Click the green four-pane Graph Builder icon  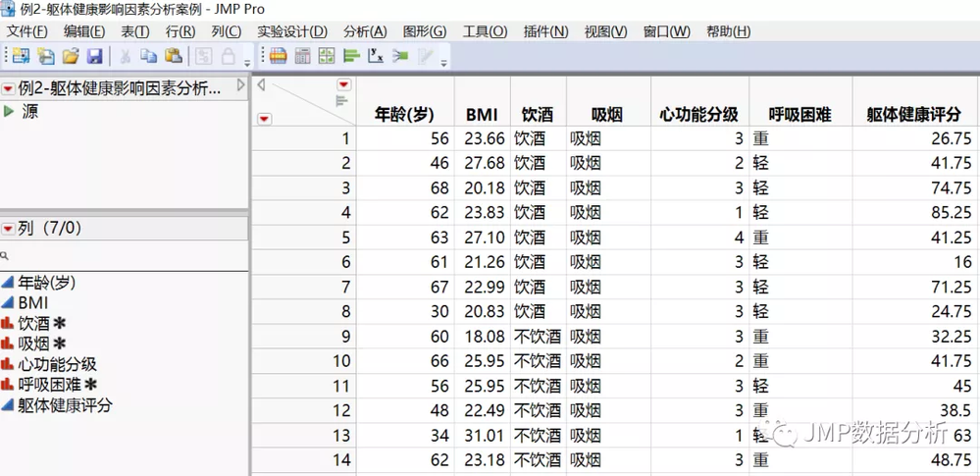click(327, 56)
